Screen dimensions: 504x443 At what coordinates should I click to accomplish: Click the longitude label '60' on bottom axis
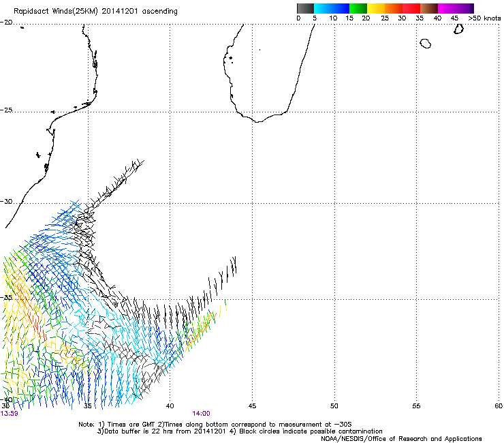499,406
